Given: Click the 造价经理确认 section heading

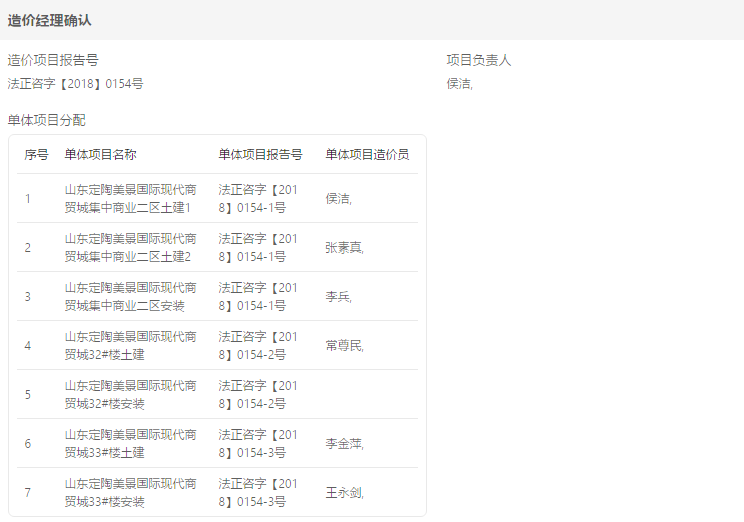Looking at the screenshot, I should coord(49,20).
